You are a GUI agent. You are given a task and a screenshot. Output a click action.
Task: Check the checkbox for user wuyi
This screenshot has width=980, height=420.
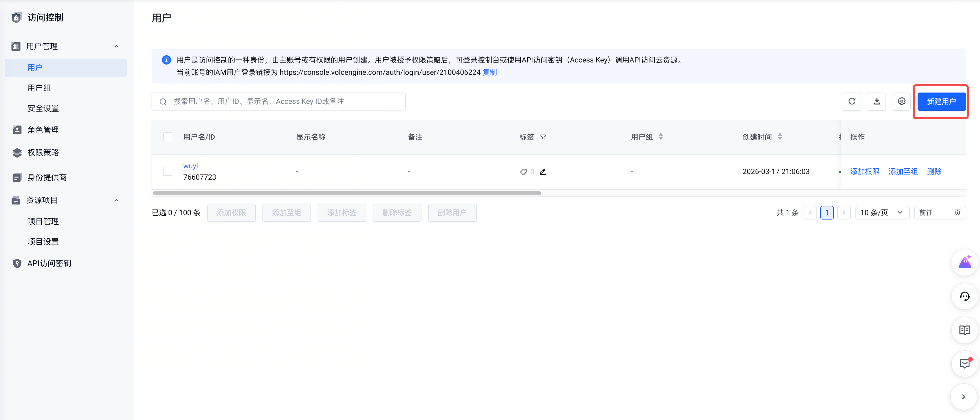pyautogui.click(x=167, y=171)
